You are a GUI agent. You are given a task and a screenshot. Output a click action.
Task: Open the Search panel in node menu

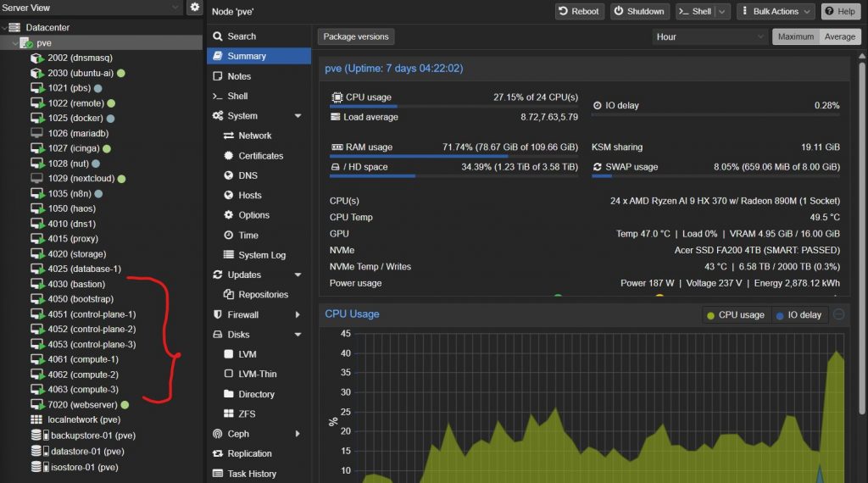pyautogui.click(x=241, y=36)
